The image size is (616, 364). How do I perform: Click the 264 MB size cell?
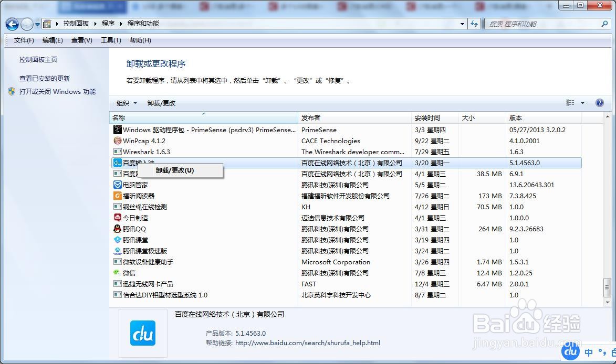coord(490,229)
